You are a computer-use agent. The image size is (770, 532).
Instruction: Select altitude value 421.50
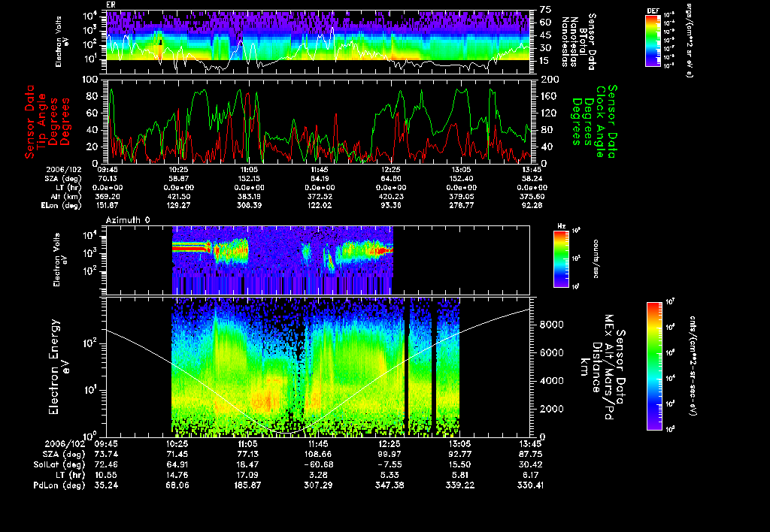point(179,196)
